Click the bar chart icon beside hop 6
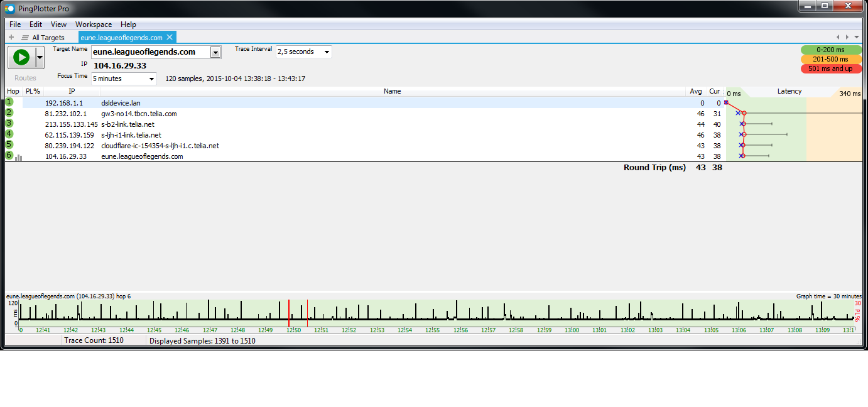 pos(18,157)
